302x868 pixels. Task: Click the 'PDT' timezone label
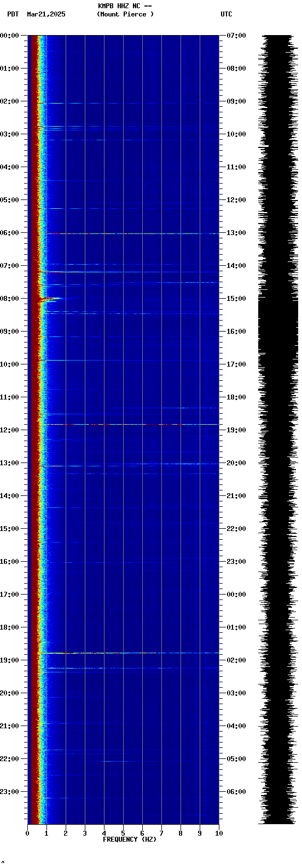13,14
